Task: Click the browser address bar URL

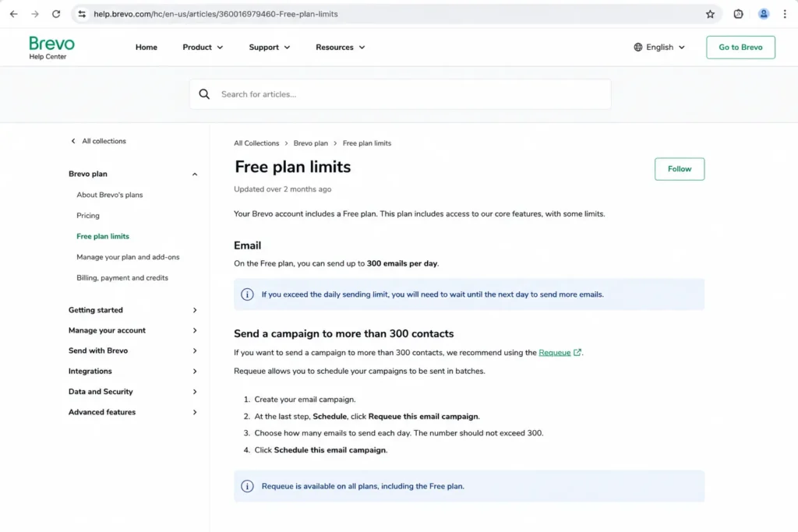Action: tap(215, 14)
